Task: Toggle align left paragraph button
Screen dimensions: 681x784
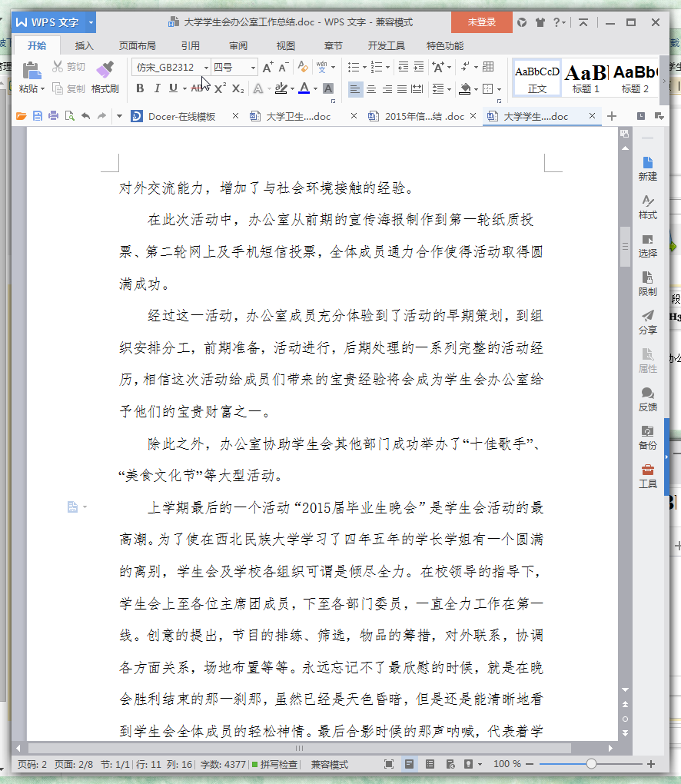Action: 355,89
